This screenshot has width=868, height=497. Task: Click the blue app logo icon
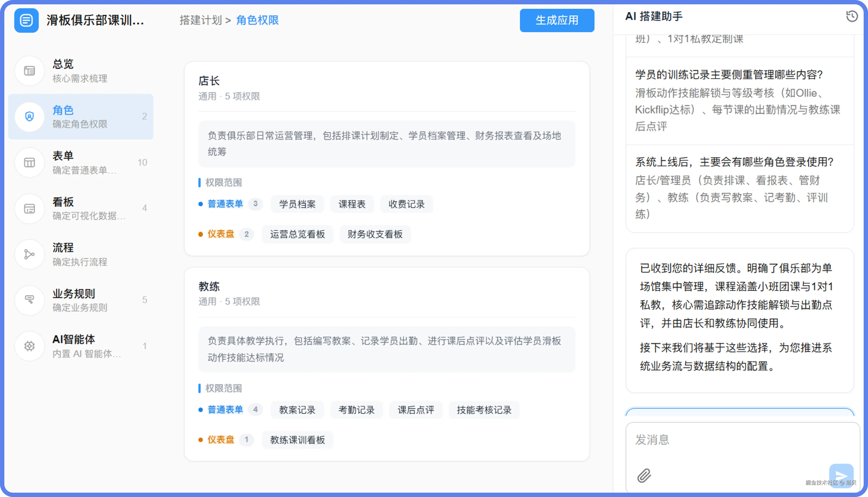[26, 20]
